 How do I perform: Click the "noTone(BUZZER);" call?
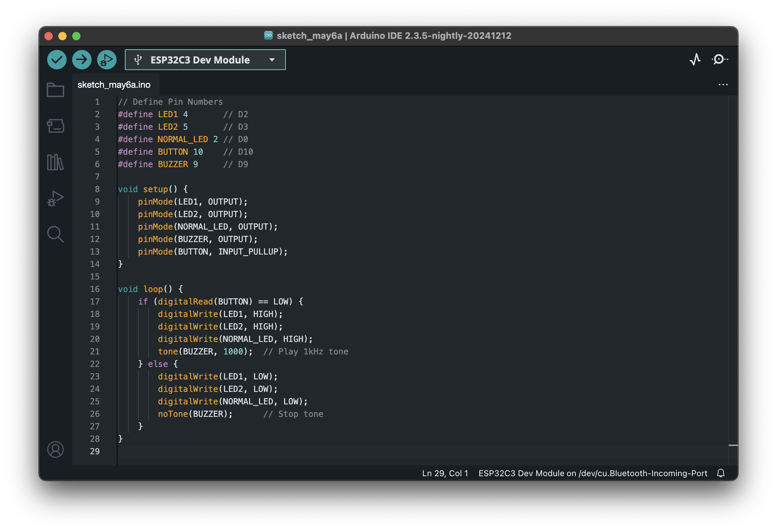tap(195, 414)
